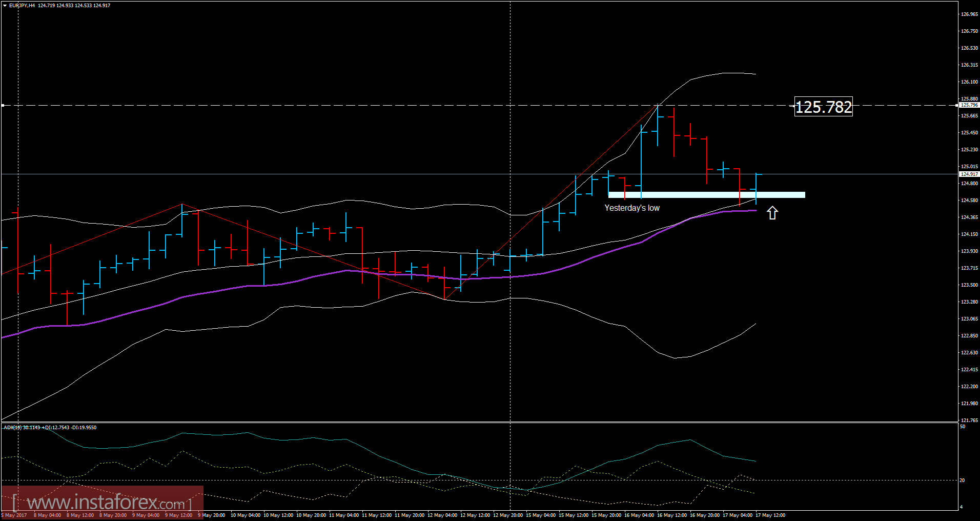This screenshot has width=980, height=521.
Task: Click the 50 level on ADX scale
Action: pyautogui.click(x=963, y=427)
